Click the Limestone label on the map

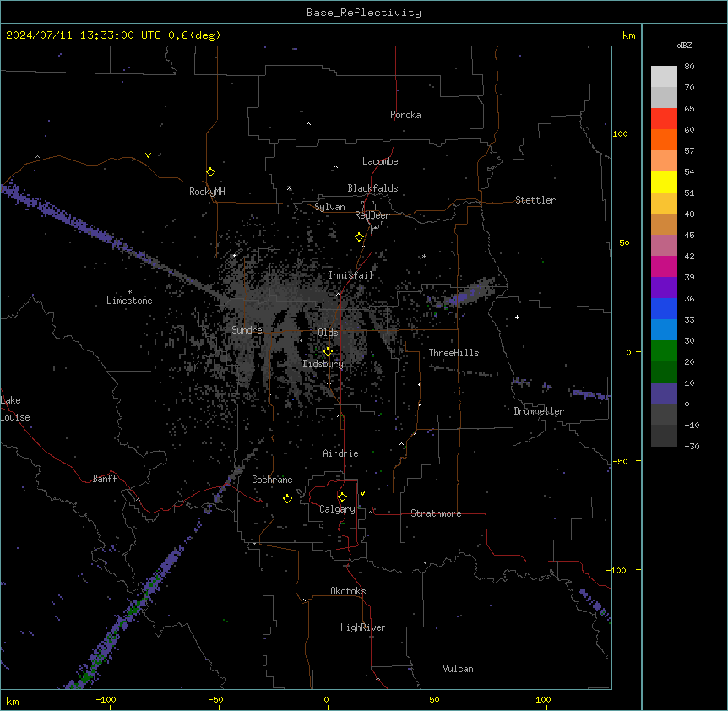click(129, 301)
